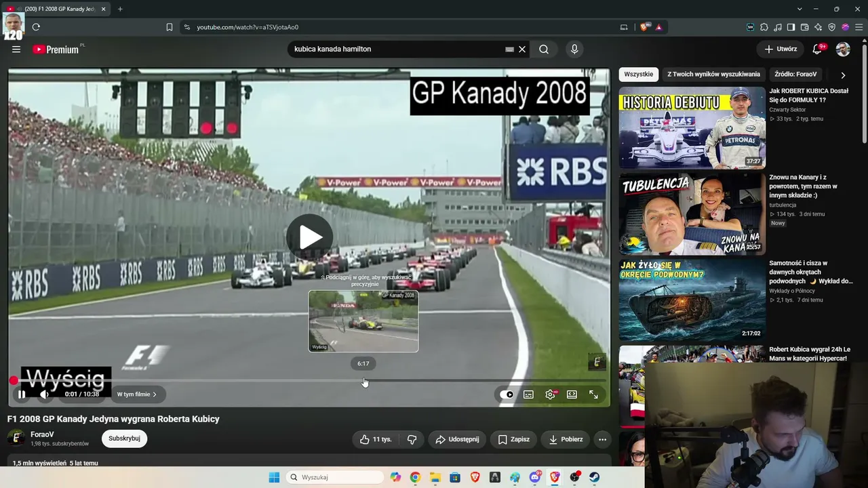Share the video via Udostępnij
The height and width of the screenshot is (488, 868).
pyautogui.click(x=457, y=439)
